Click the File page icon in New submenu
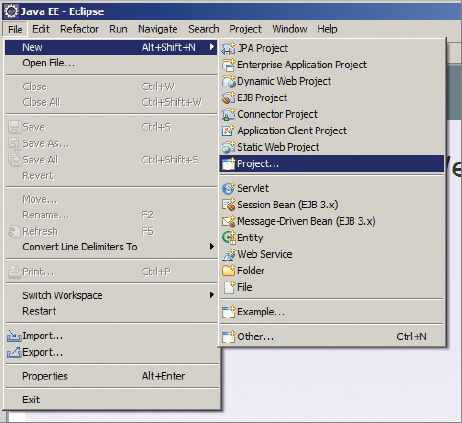Screen dimensions: 462x423 point(229,287)
